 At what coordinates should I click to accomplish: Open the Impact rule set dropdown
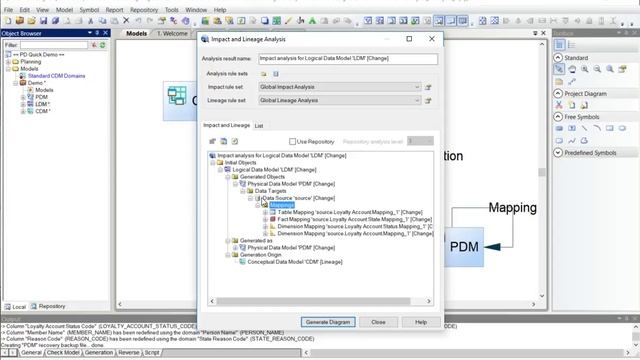(x=417, y=87)
